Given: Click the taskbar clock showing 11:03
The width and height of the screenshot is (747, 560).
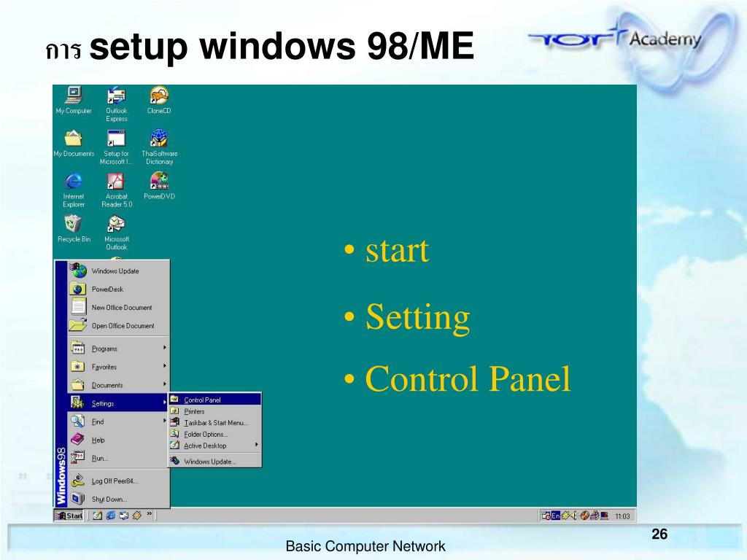Looking at the screenshot, I should click(622, 516).
